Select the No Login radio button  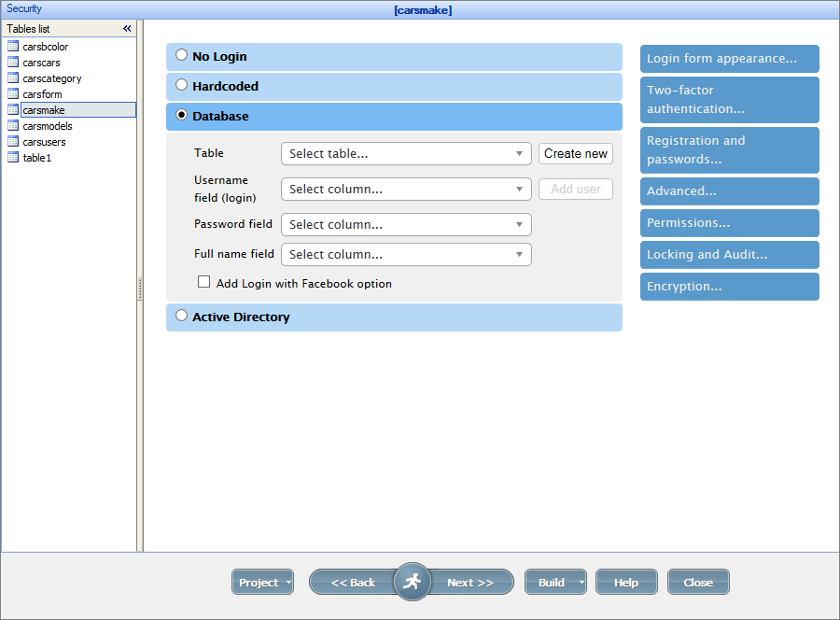181,54
